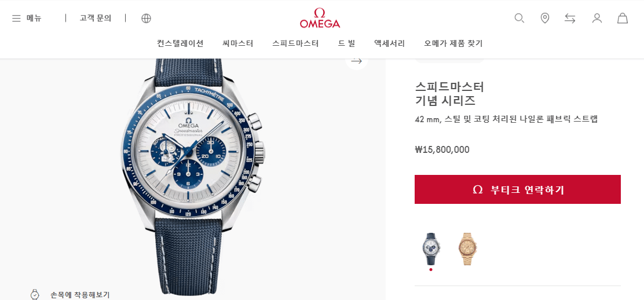
Task: Open the 고객 문의 link
Action: 96,18
